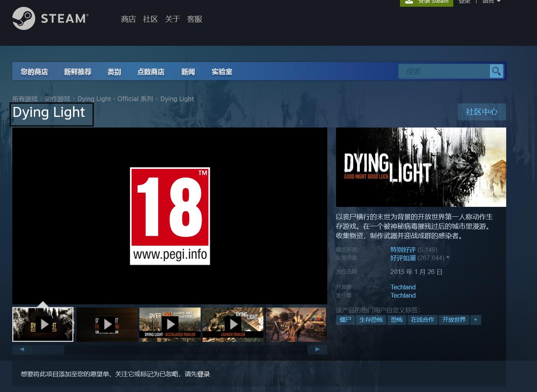537x392 pixels.
Task: Click the Dying Light header image
Action: 421,167
